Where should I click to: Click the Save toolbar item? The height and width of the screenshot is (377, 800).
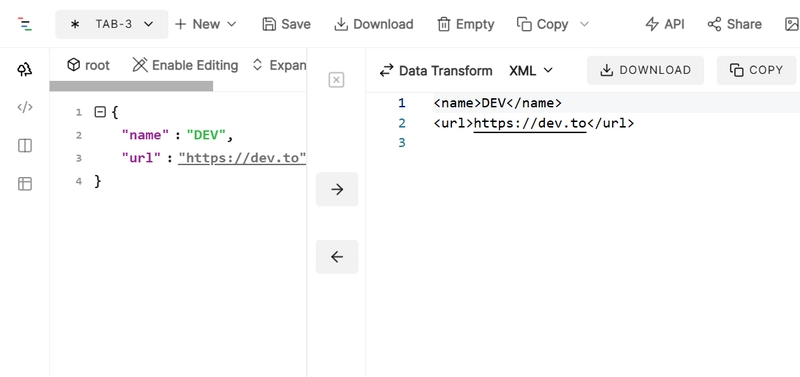(x=286, y=24)
